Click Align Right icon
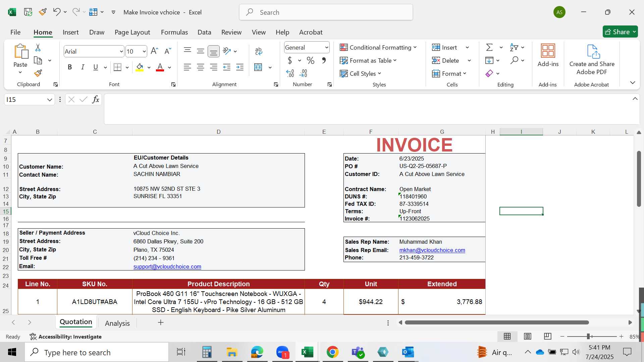The image size is (644, 362). click(x=214, y=67)
